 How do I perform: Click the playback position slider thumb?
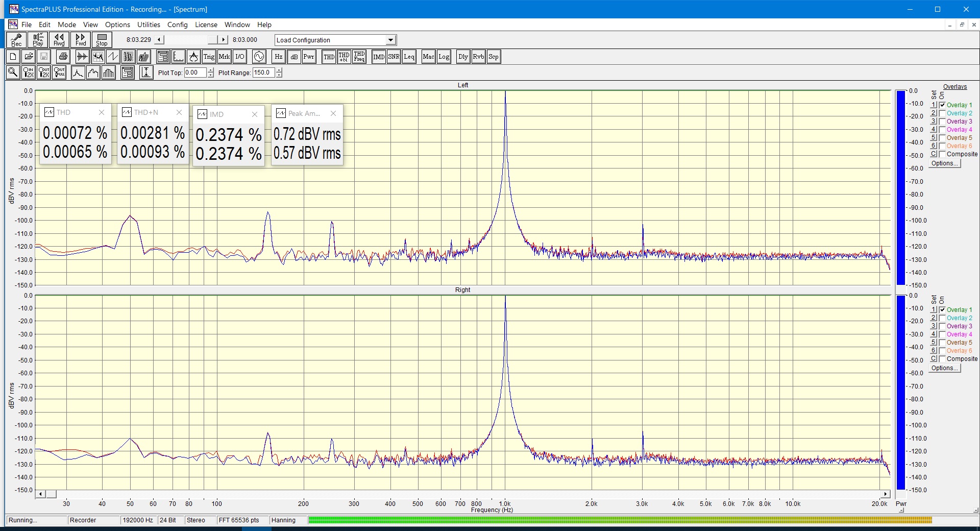click(x=213, y=40)
